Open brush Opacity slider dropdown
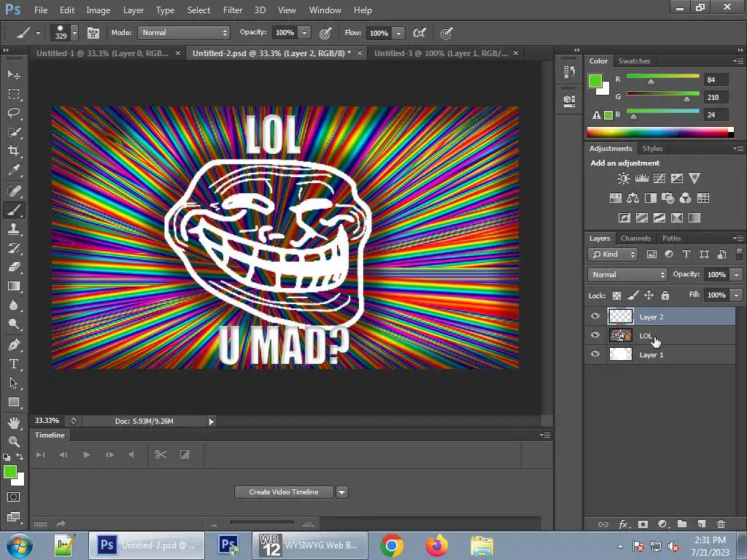 coord(304,33)
